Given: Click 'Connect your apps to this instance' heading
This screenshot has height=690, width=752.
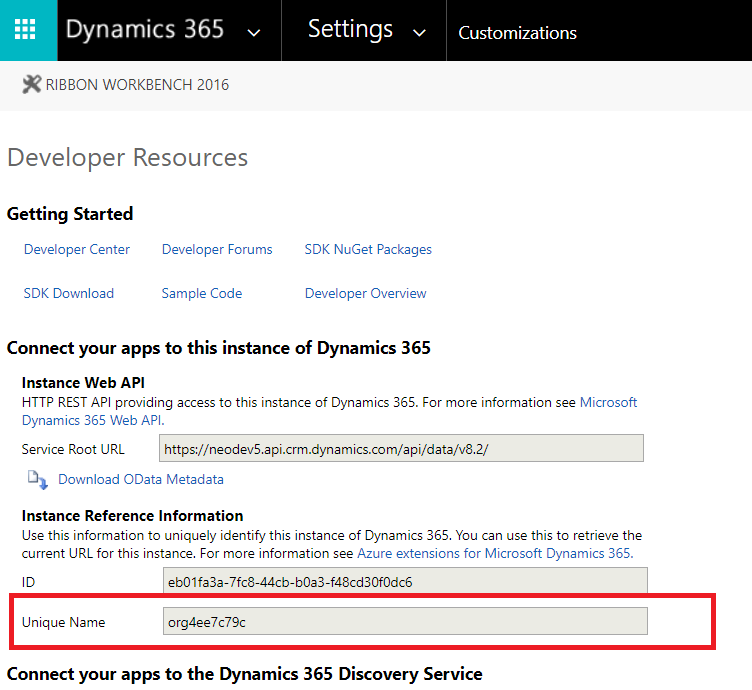Looking at the screenshot, I should click(219, 348).
